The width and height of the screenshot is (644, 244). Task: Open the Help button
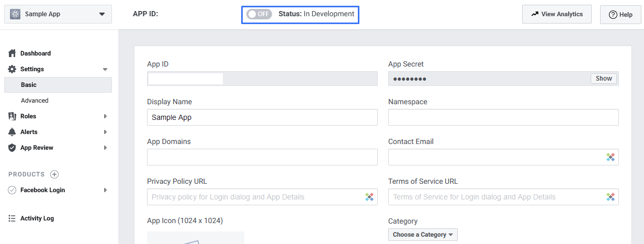tap(620, 15)
